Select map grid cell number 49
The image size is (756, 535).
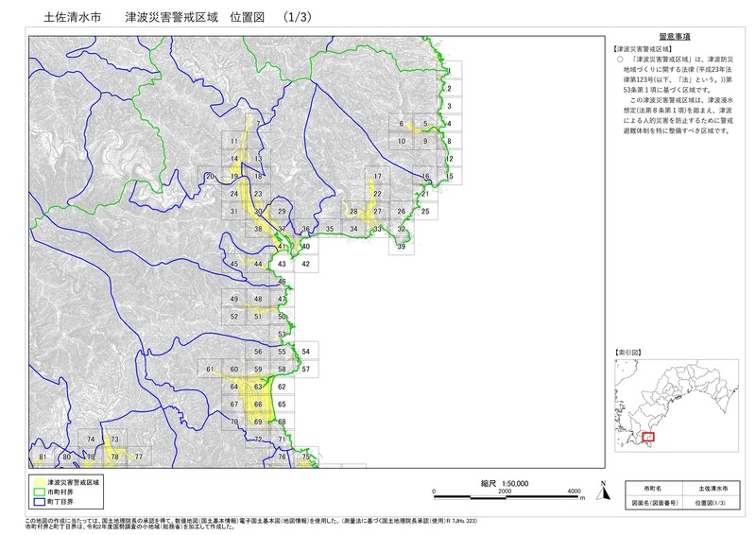pos(233,299)
